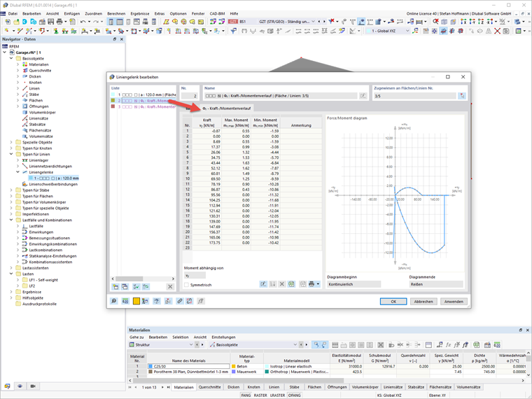Open the Ergebnisse menu
Screen dimensions: 532x399
tap(140, 13)
